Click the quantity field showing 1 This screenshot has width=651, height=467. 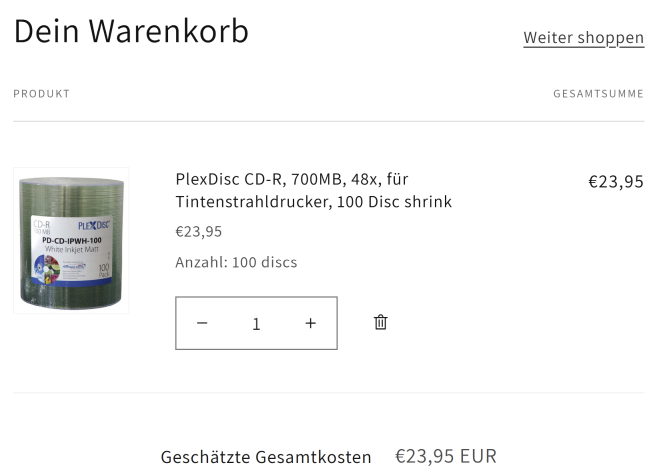[256, 323]
